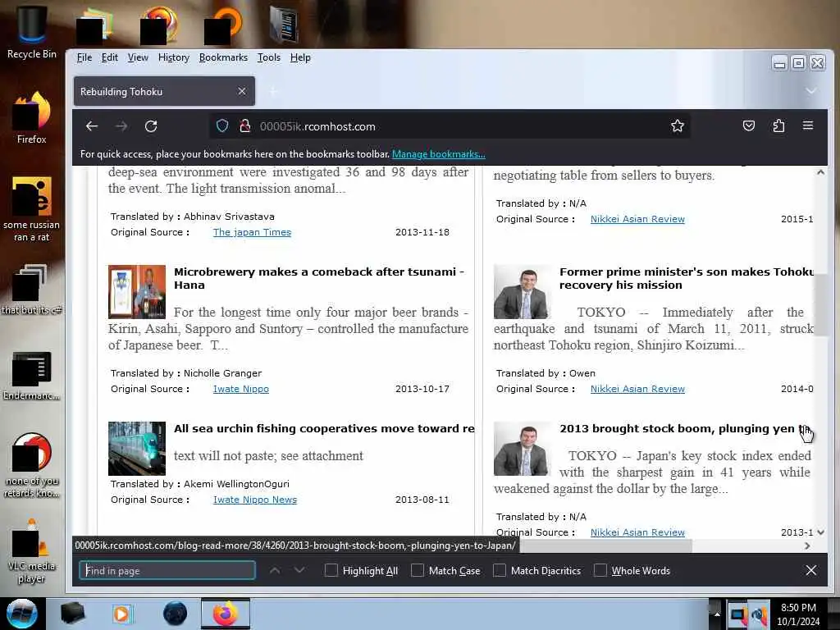Open 'that but its c#' desktop icon
Screen dimensions: 840x630
(32, 290)
